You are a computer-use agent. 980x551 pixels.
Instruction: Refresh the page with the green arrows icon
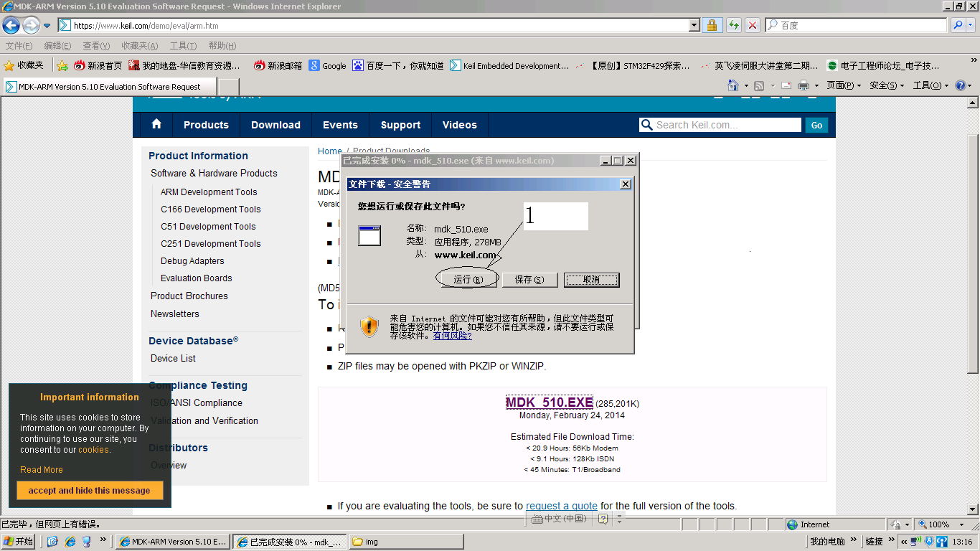click(733, 25)
